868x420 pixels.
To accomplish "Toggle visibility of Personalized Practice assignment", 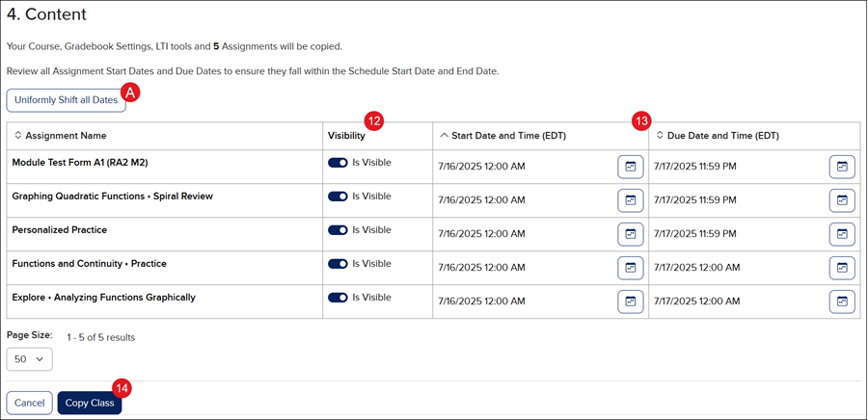I will [338, 230].
